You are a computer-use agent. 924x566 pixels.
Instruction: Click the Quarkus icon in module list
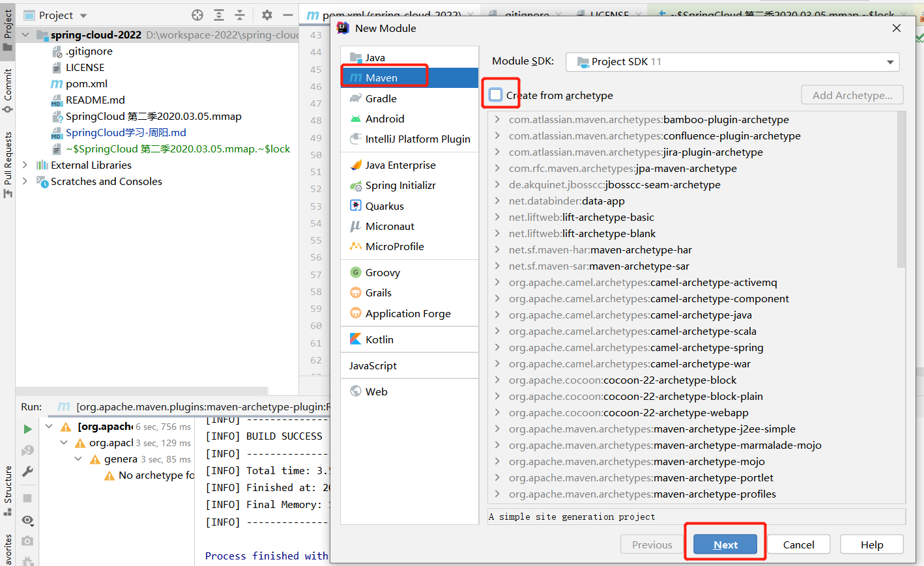coord(356,206)
